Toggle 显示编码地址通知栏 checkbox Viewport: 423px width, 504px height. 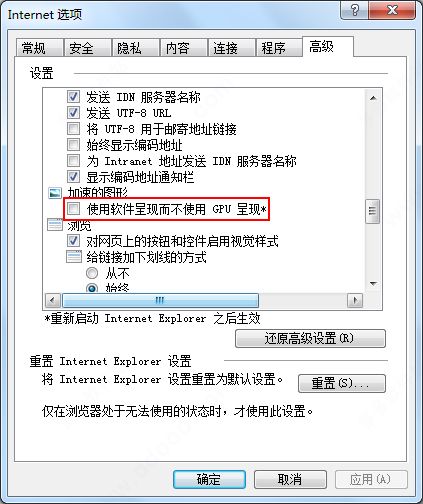pos(73,177)
